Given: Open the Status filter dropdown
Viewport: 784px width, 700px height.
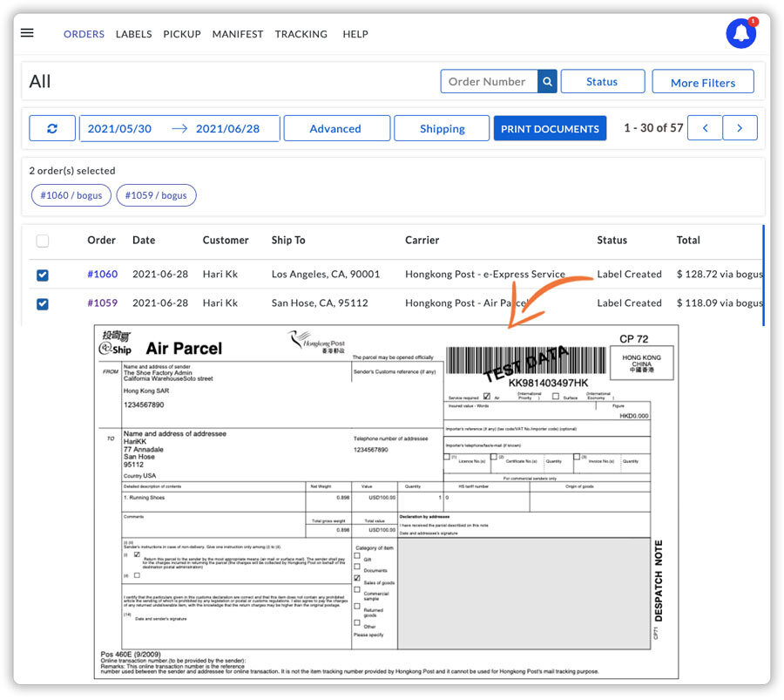Looking at the screenshot, I should coord(602,82).
